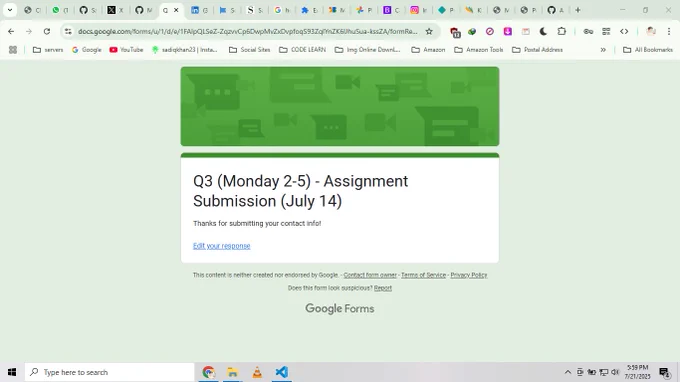680x382 pixels.
Task: Open the Amazon Tools bookmark folder
Action: pyautogui.click(x=479, y=50)
